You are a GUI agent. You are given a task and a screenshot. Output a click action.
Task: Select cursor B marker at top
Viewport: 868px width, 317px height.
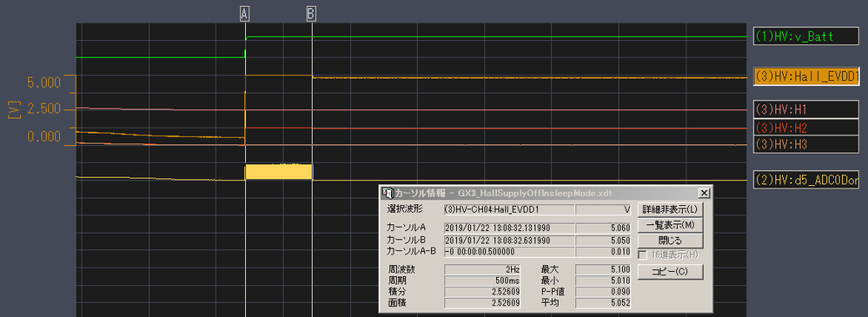311,14
